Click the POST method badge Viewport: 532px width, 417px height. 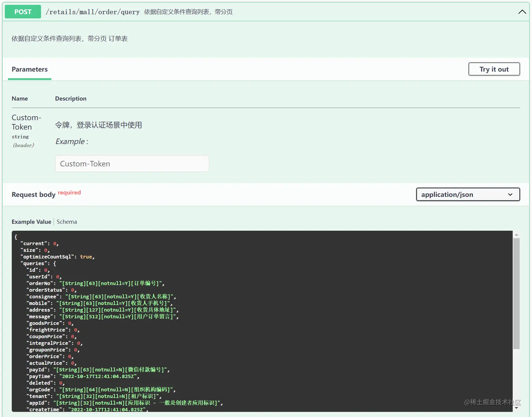pos(23,12)
